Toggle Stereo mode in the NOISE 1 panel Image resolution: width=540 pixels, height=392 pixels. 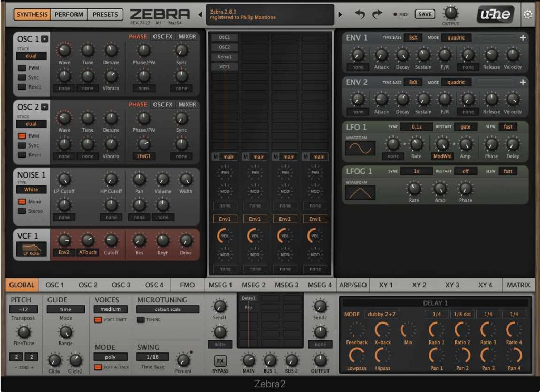(23, 212)
